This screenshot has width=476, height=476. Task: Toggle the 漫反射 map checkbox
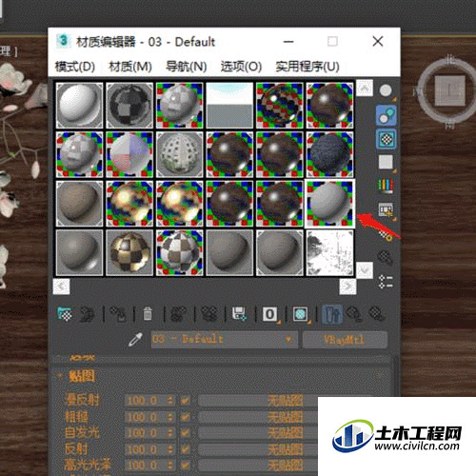point(185,401)
